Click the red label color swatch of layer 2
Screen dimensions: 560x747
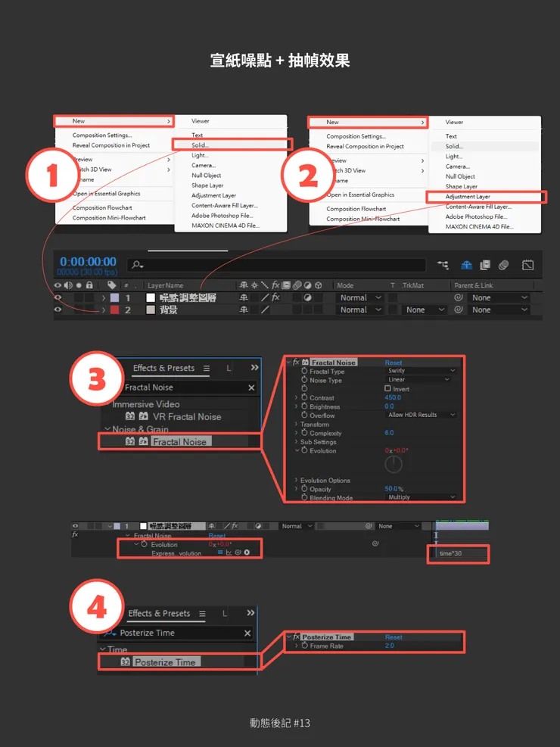[x=115, y=310]
